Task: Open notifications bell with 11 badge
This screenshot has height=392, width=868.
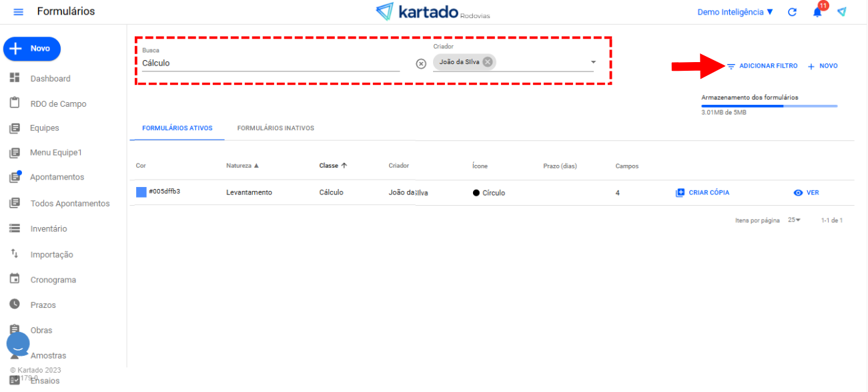Action: point(817,12)
